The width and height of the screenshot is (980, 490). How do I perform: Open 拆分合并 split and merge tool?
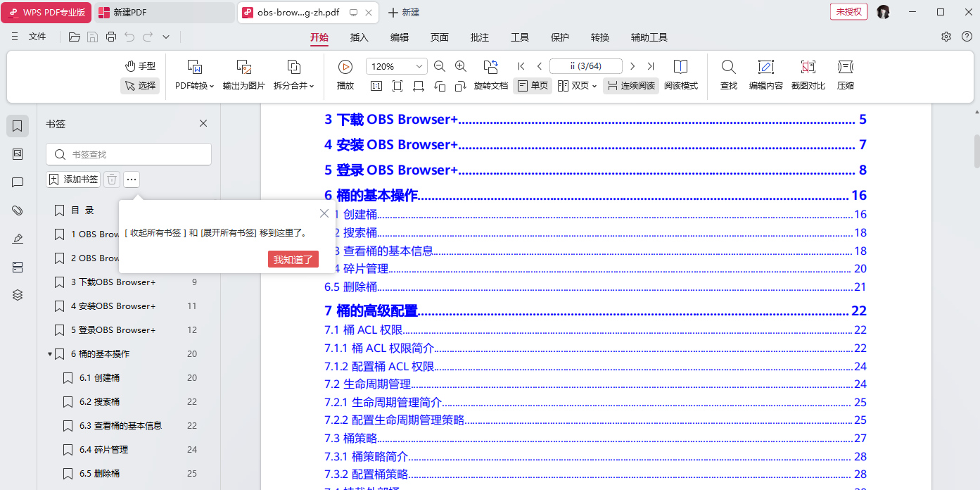(294, 75)
